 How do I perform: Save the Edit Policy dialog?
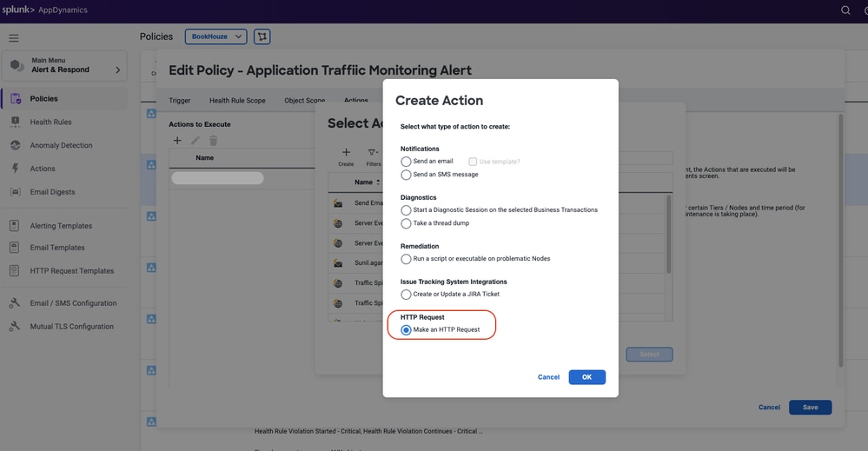tap(810, 408)
